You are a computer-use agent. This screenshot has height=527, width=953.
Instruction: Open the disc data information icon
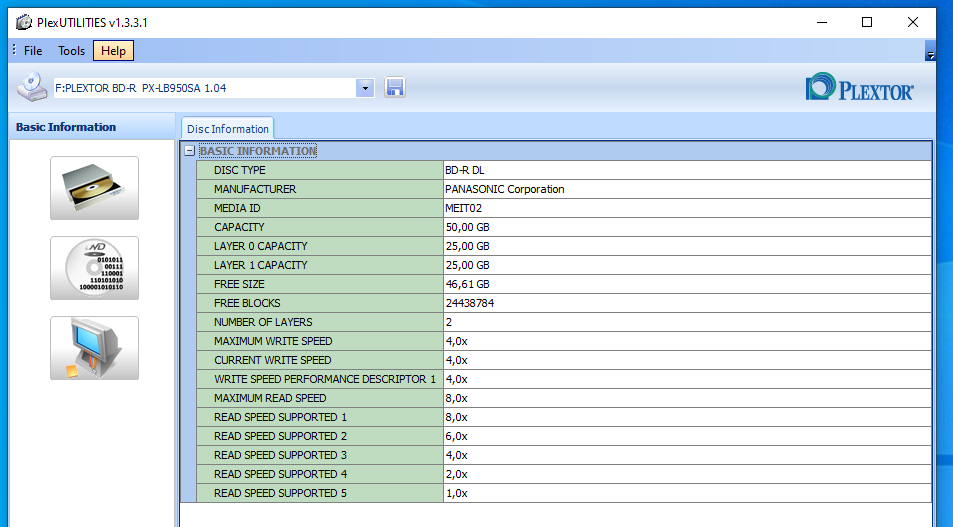[x=94, y=268]
